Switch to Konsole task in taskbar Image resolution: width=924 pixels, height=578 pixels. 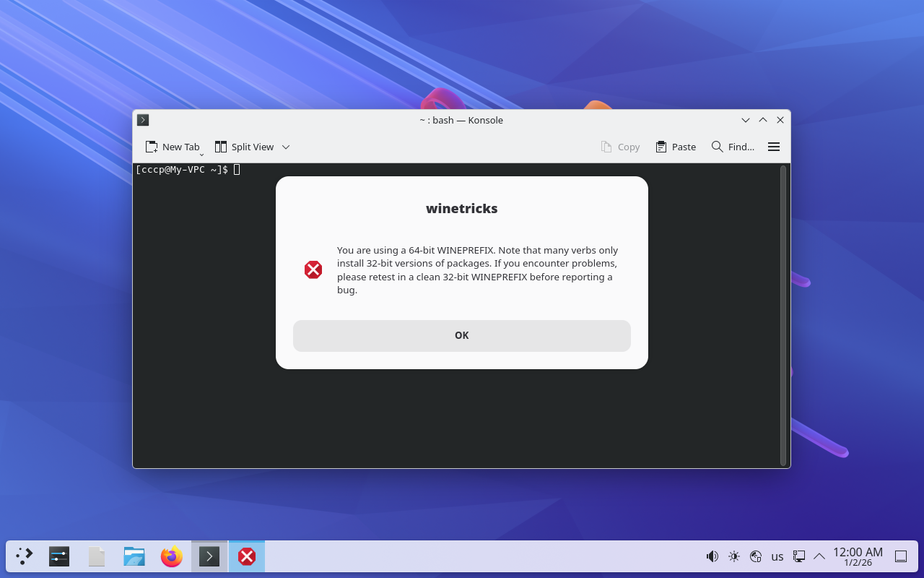pos(209,556)
